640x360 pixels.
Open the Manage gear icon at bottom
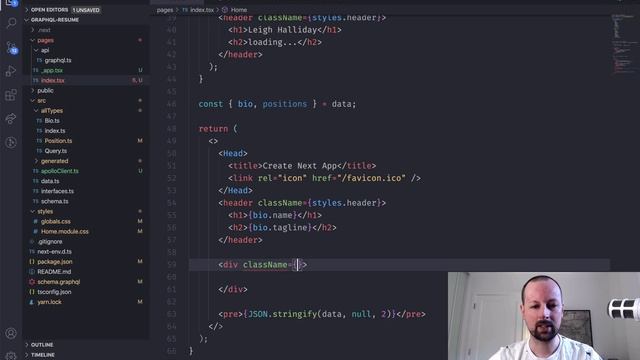point(11,356)
